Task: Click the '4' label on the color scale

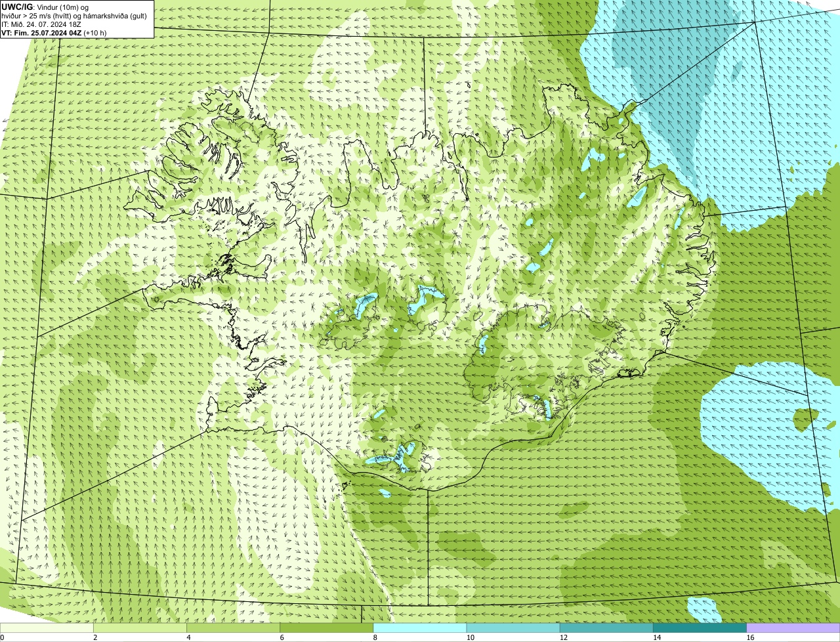Action: (188, 637)
